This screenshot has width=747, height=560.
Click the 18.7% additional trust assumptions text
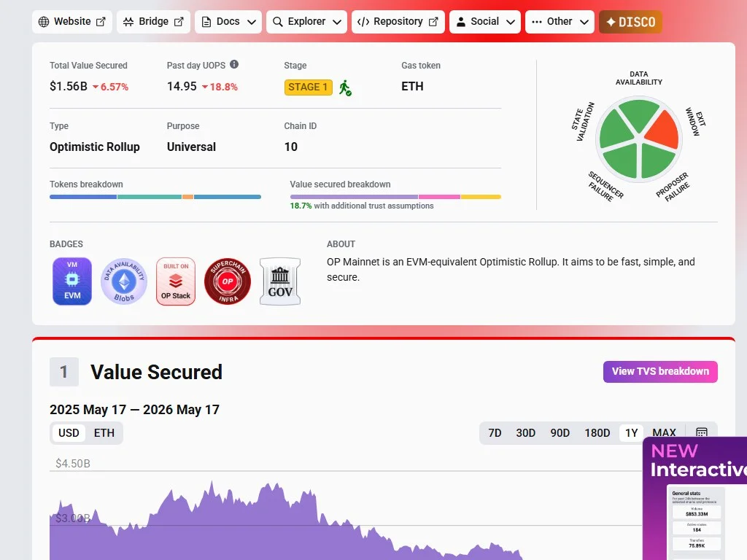point(362,206)
